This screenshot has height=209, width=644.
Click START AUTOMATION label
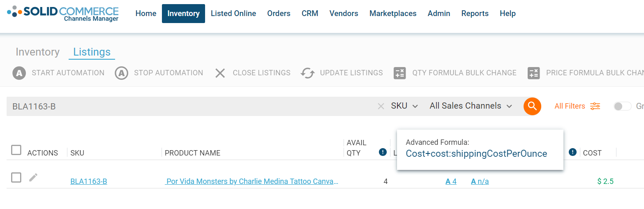(x=68, y=73)
